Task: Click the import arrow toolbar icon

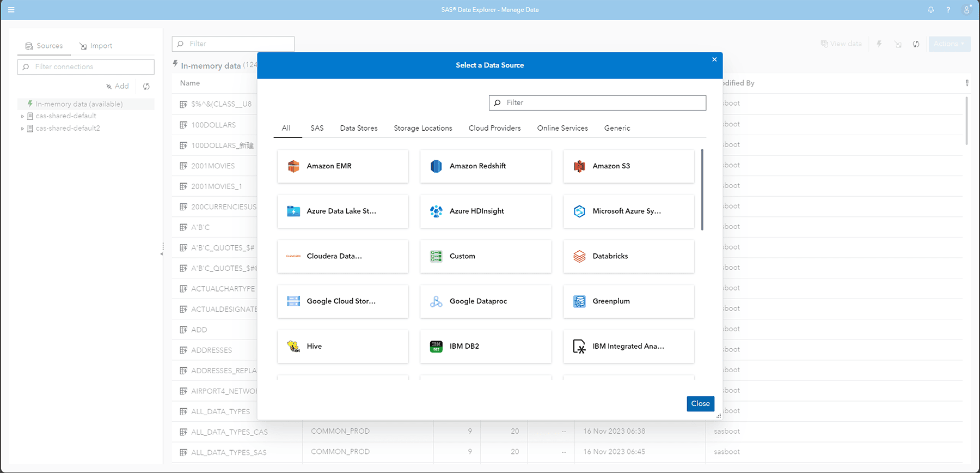Action: point(898,44)
